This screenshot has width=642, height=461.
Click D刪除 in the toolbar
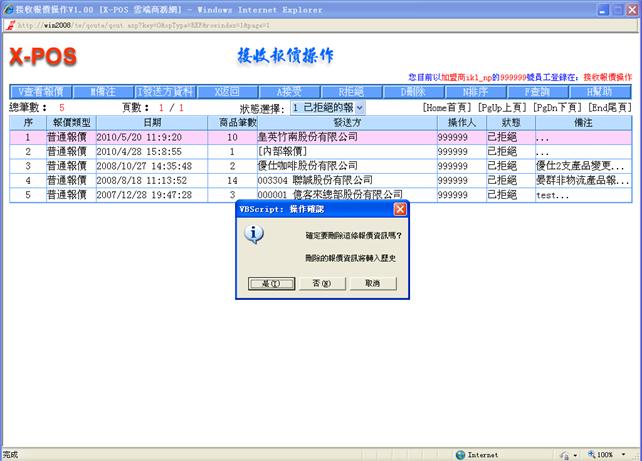413,91
